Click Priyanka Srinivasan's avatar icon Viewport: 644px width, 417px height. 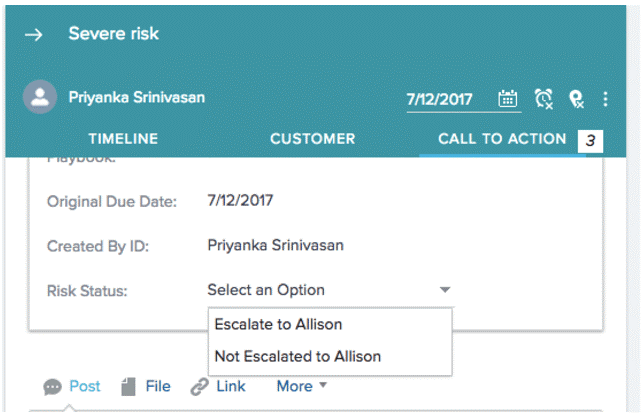41,98
